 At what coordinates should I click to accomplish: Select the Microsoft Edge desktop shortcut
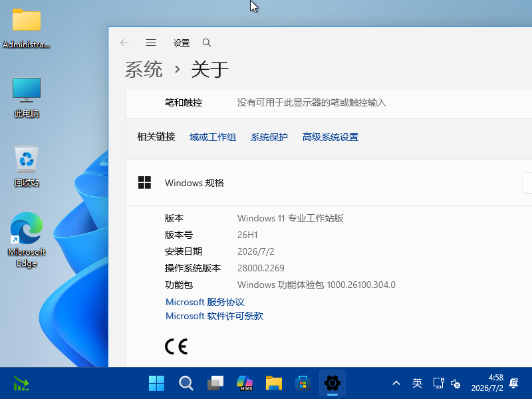coord(27,240)
